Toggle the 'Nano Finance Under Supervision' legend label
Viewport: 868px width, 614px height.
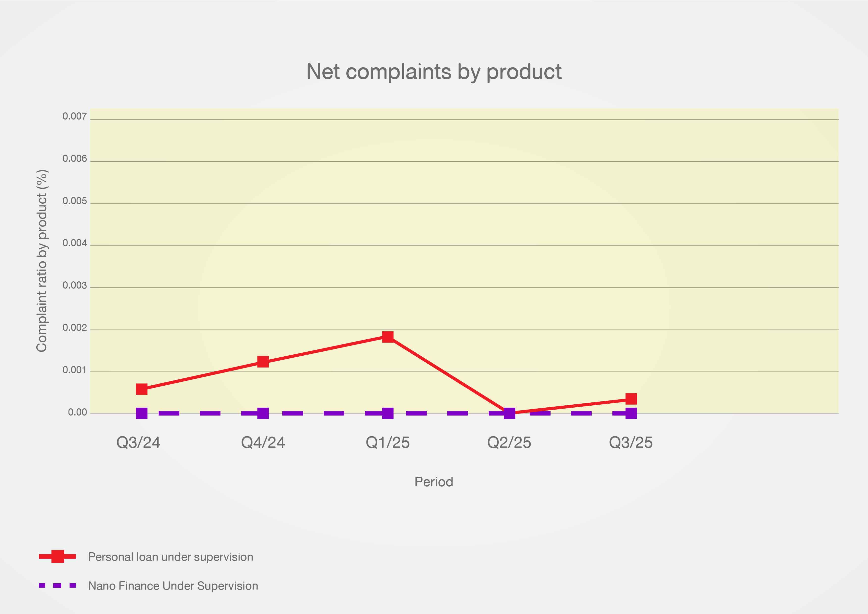173,586
